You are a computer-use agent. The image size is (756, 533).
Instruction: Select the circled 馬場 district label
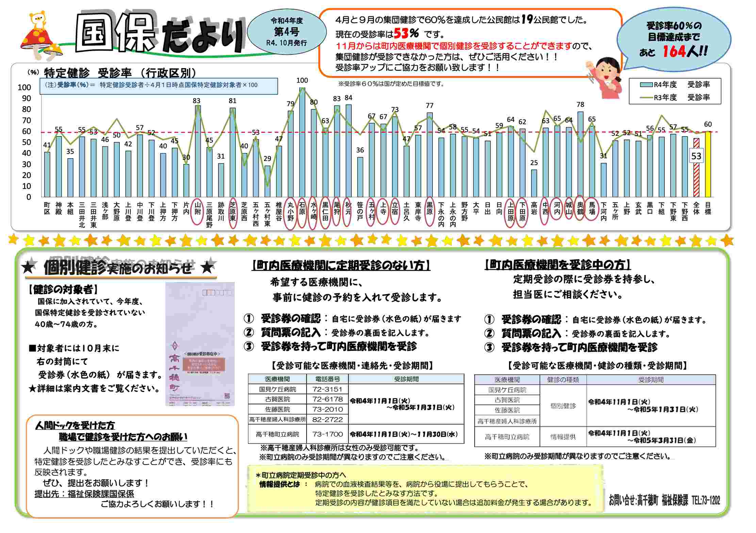coord(592,208)
